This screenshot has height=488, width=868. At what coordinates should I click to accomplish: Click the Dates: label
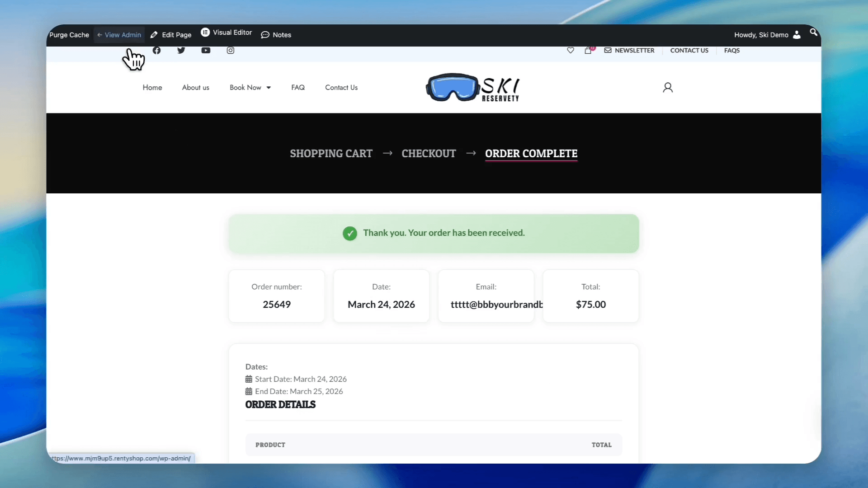[x=256, y=367]
